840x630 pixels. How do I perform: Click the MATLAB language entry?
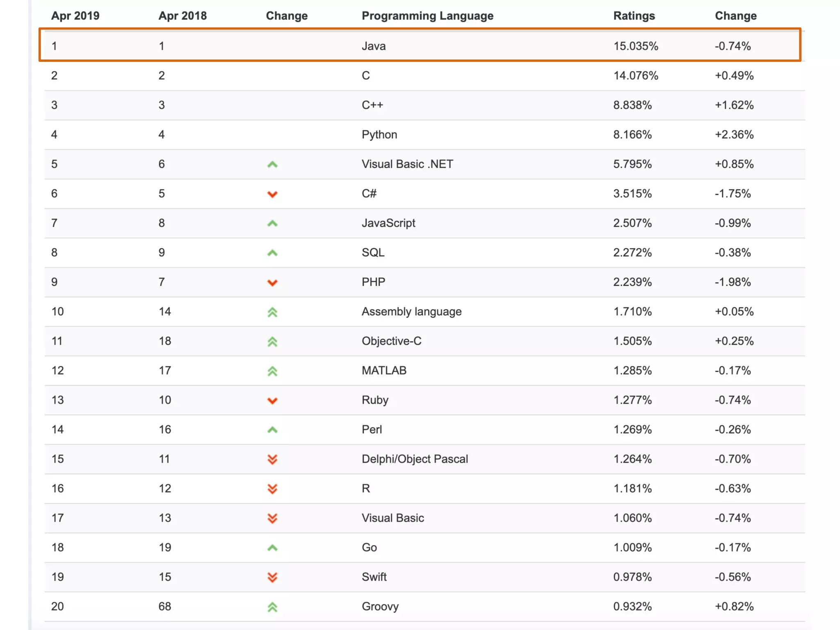[384, 370]
